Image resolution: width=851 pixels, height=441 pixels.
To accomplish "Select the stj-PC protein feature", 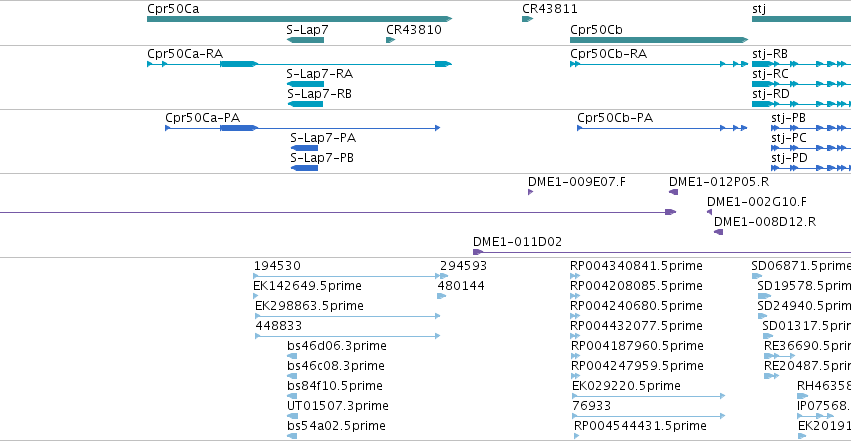I will coord(811,148).
